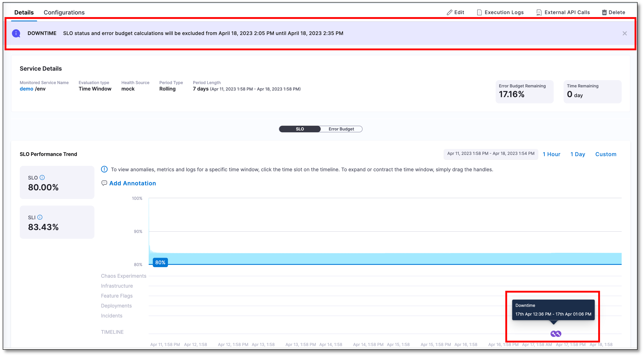Open Execution Logs document icon
Image resolution: width=644 pixels, height=357 pixels.
tap(479, 12)
